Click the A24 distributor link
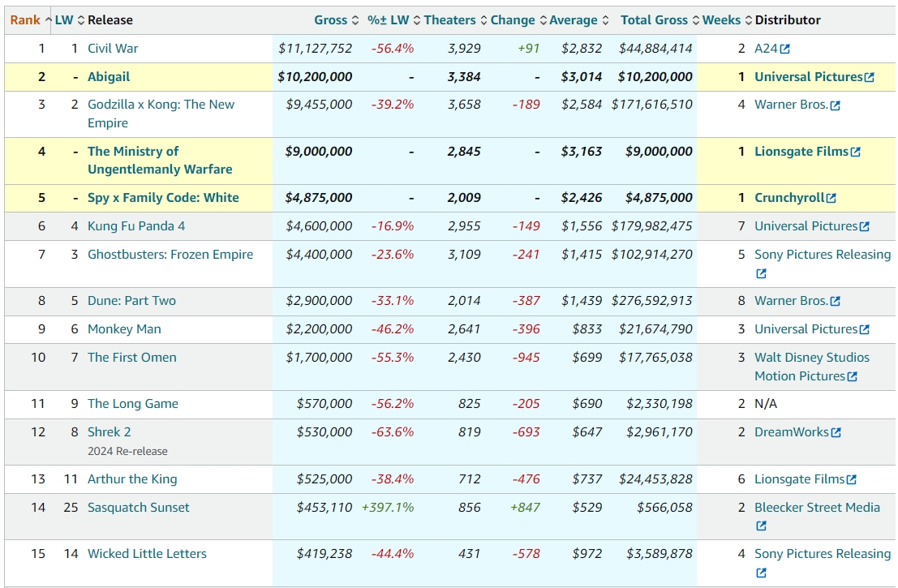 (766, 49)
